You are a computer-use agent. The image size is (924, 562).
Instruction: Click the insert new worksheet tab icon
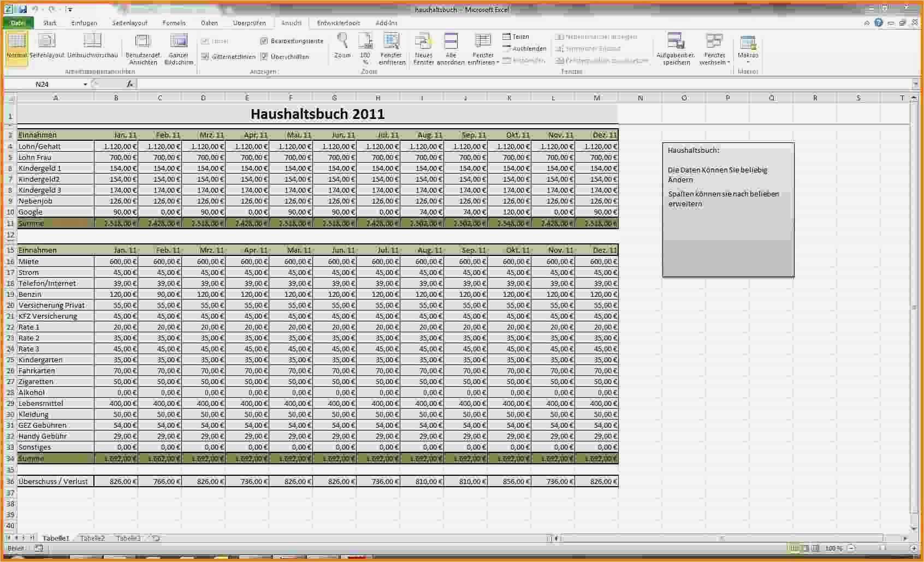(x=156, y=539)
